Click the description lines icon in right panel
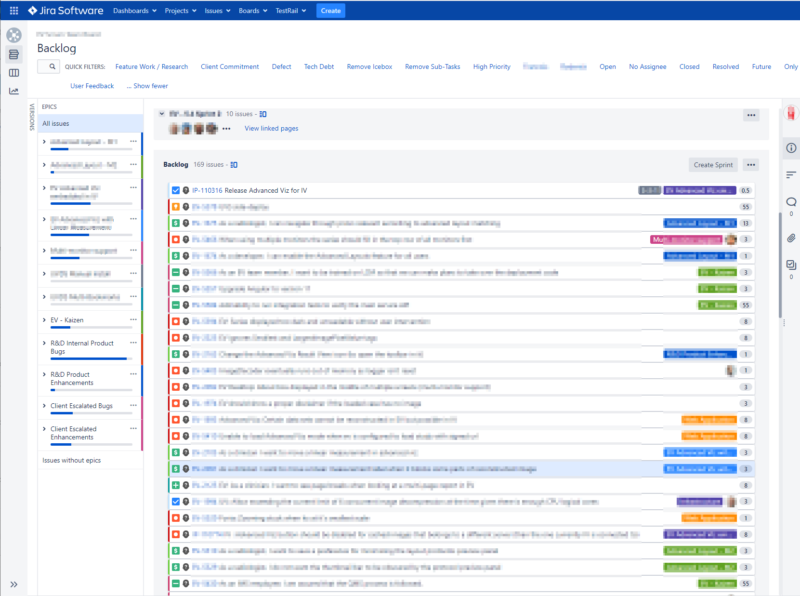 [x=791, y=175]
